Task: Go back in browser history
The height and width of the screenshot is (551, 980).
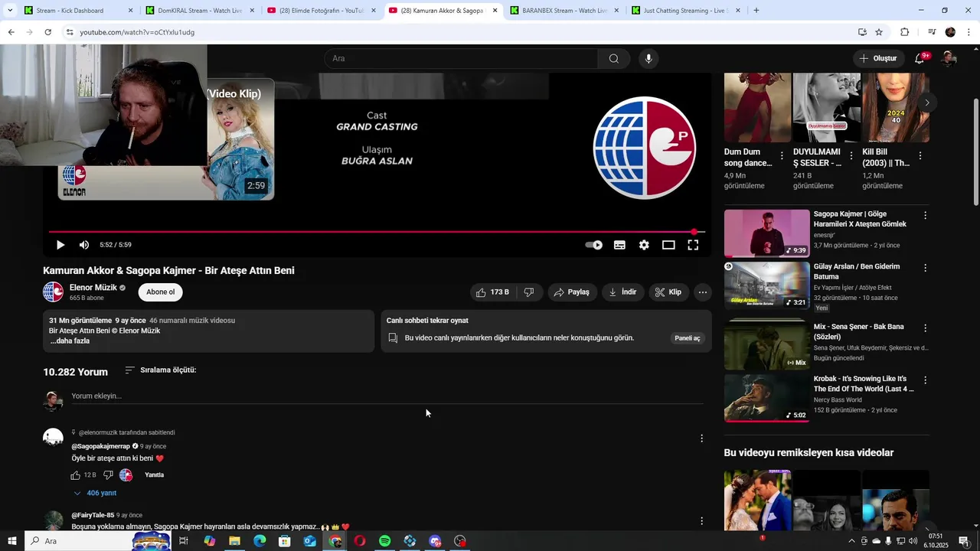Action: [11, 32]
